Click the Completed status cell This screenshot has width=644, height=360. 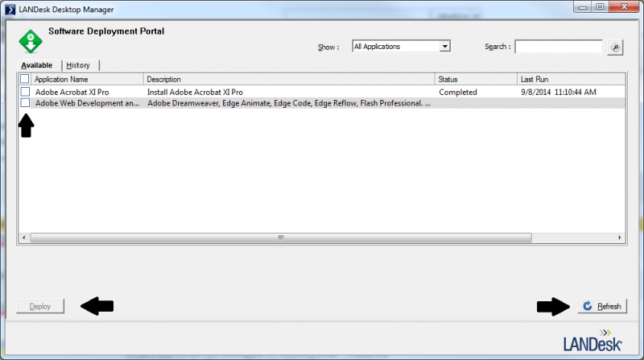click(x=458, y=92)
